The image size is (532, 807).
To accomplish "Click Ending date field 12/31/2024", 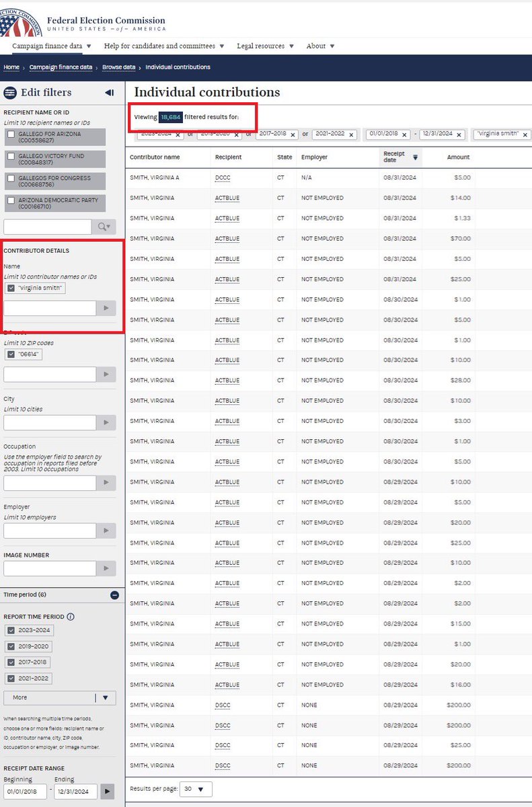I will click(75, 792).
